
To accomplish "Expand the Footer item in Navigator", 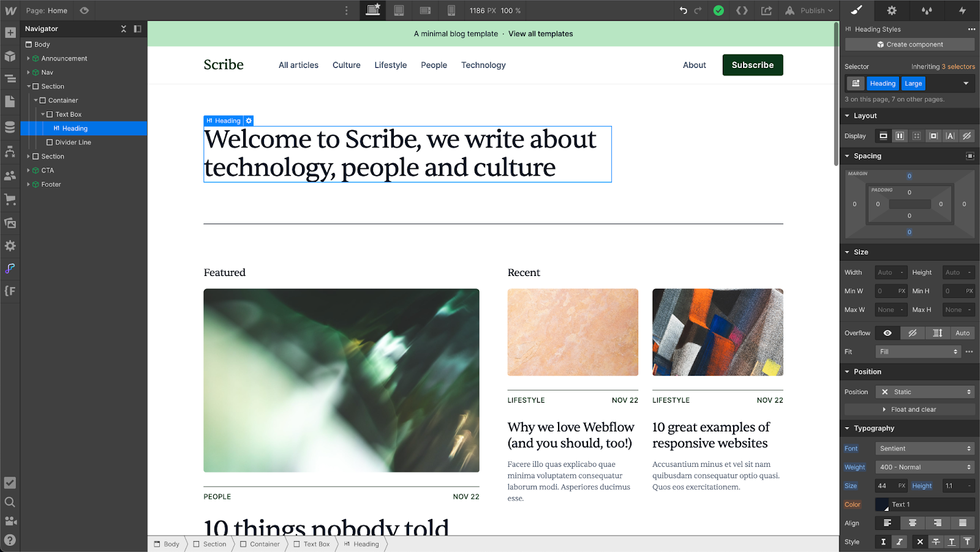I will (x=28, y=184).
